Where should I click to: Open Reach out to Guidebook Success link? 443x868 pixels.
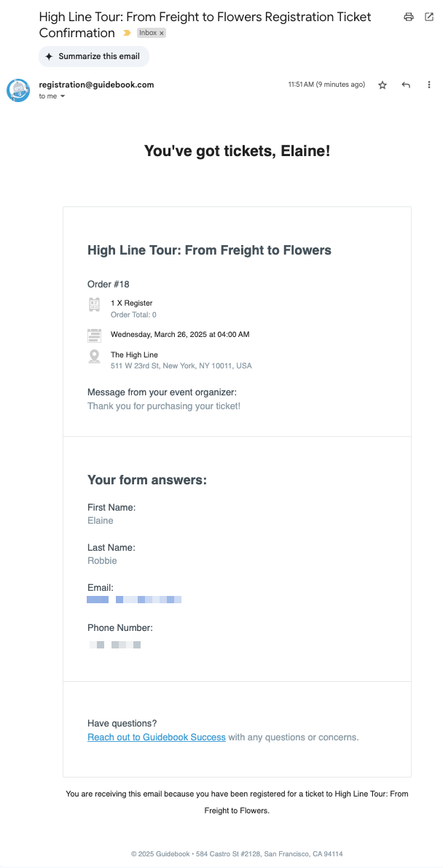(x=157, y=737)
